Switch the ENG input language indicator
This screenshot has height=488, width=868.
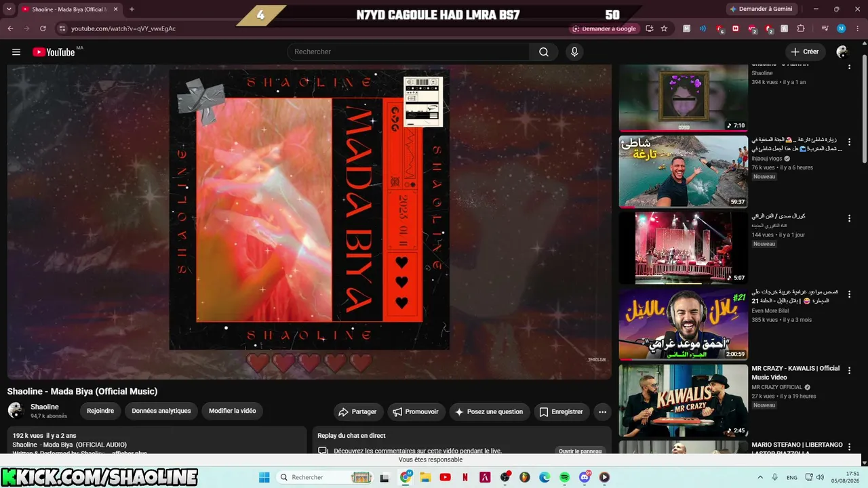(792, 477)
